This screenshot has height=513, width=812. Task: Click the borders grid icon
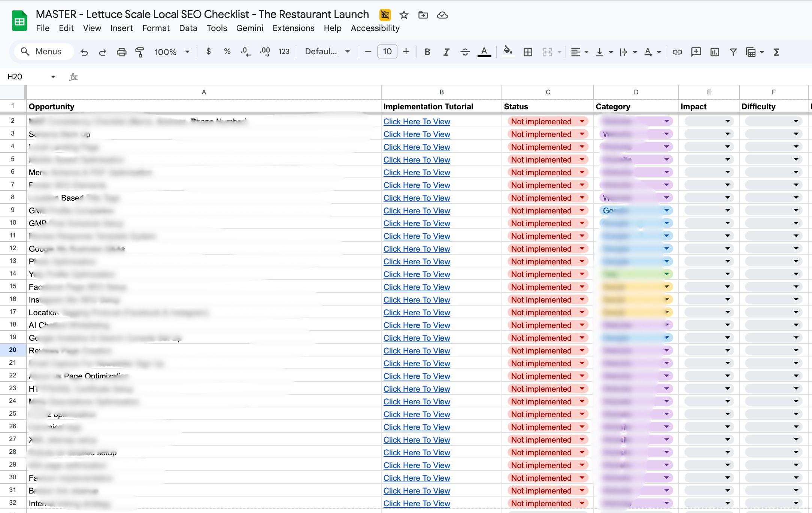(x=528, y=52)
